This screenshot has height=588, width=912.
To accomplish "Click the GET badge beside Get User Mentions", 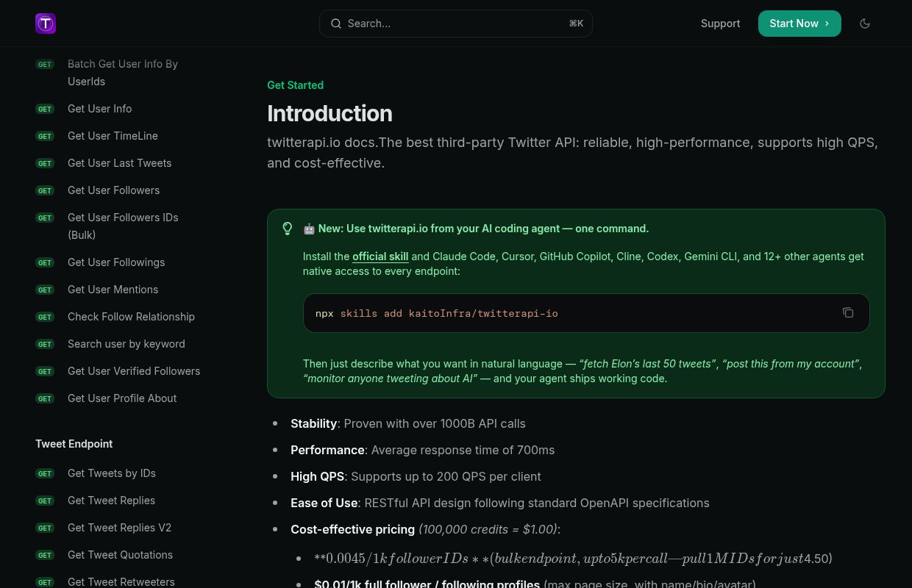I will pos(45,290).
